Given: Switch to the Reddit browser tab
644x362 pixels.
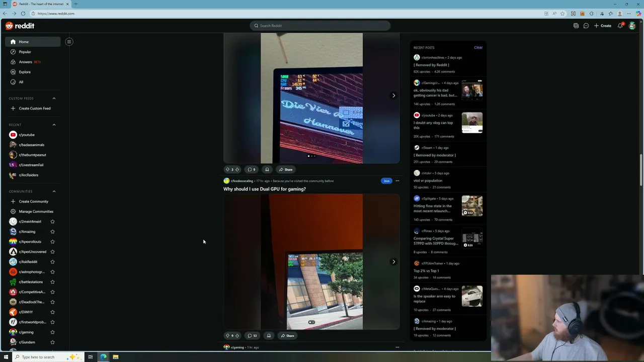Looking at the screenshot, I should (x=40, y=4).
